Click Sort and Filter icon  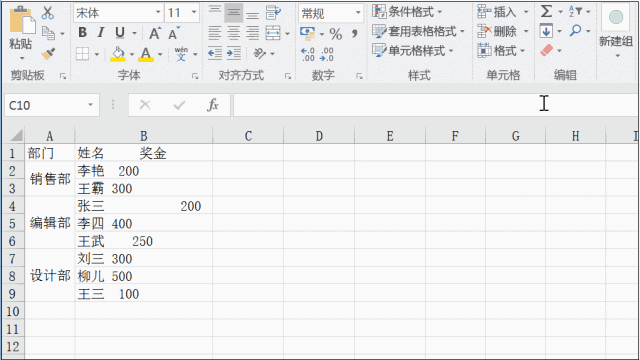coord(575,11)
